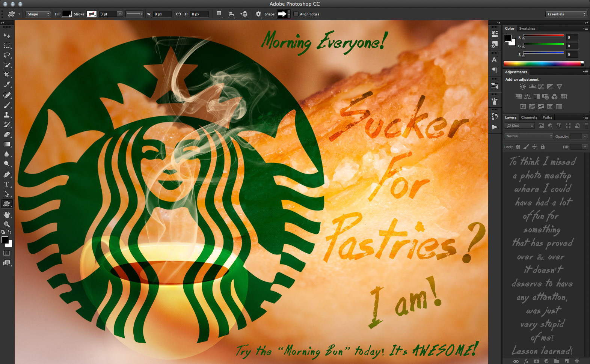Select the Brush tool

pos(7,105)
